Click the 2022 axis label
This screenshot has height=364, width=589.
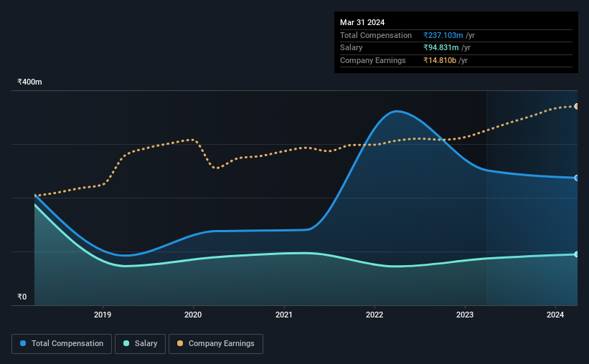374,315
